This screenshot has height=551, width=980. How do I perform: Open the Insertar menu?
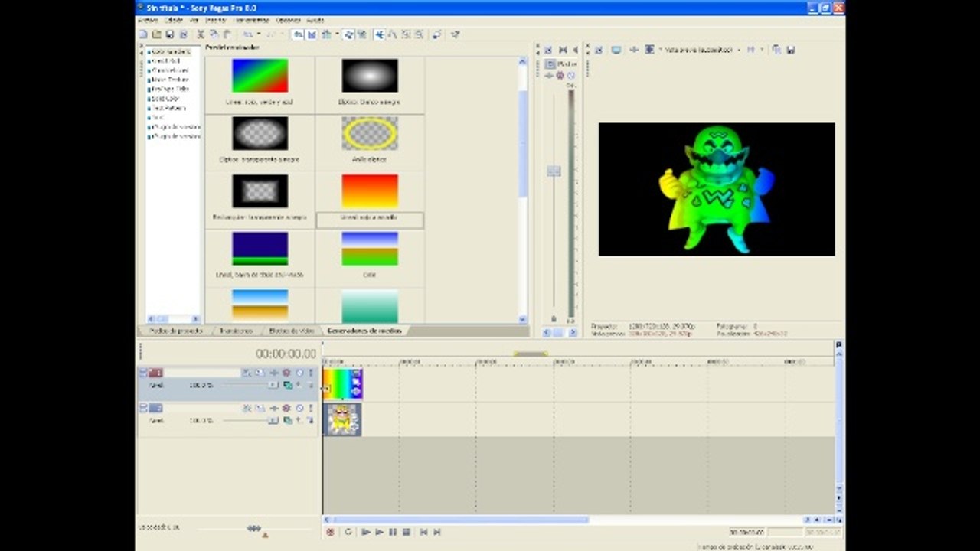point(216,20)
